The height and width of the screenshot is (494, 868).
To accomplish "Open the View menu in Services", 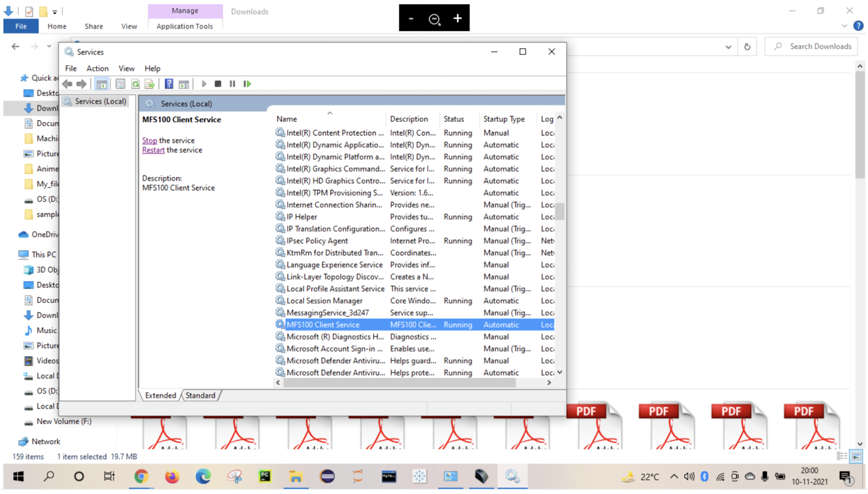I will 126,68.
